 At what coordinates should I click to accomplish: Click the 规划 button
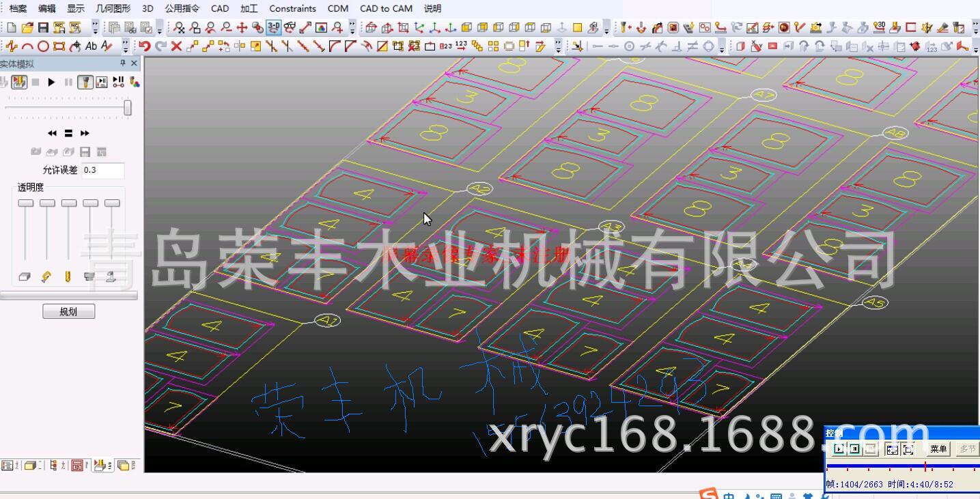(68, 312)
